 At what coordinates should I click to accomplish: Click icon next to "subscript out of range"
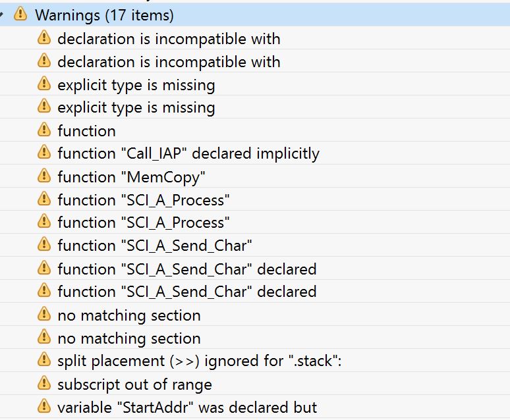(x=44, y=383)
